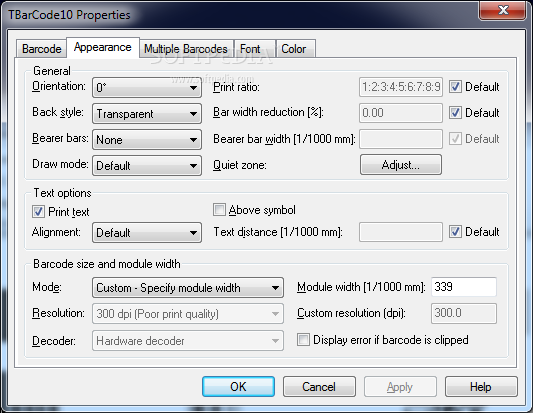Close the TBarCode10 Properties dialog
The width and height of the screenshot is (533, 413).
(503, 10)
